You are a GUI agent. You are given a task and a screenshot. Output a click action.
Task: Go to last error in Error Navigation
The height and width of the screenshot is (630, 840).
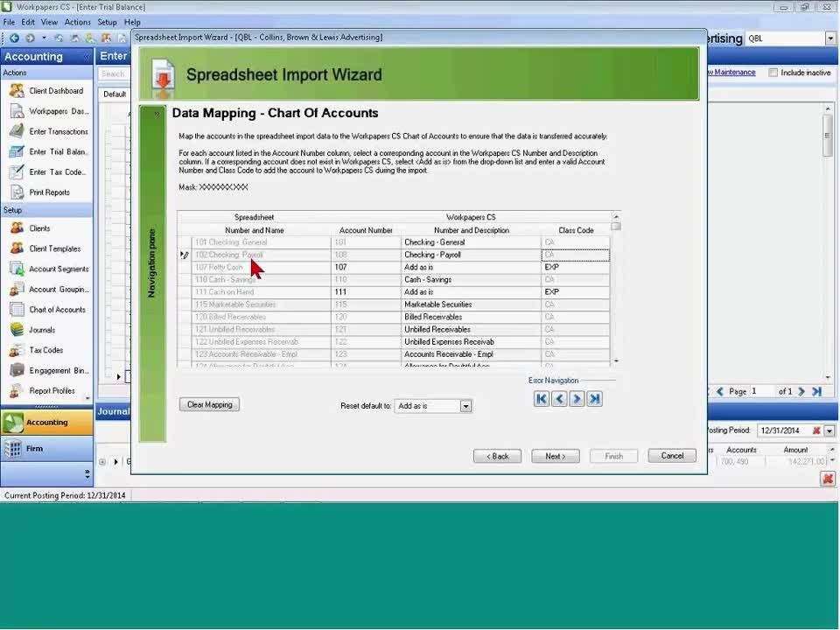595,399
